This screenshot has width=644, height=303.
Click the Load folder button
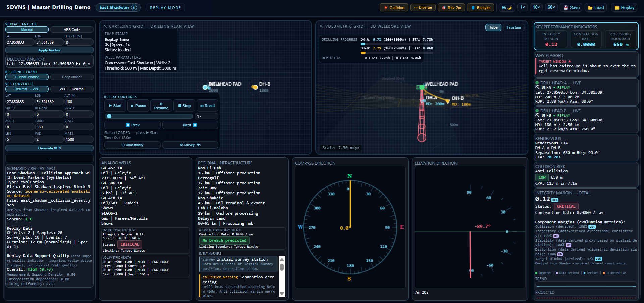[596, 8]
